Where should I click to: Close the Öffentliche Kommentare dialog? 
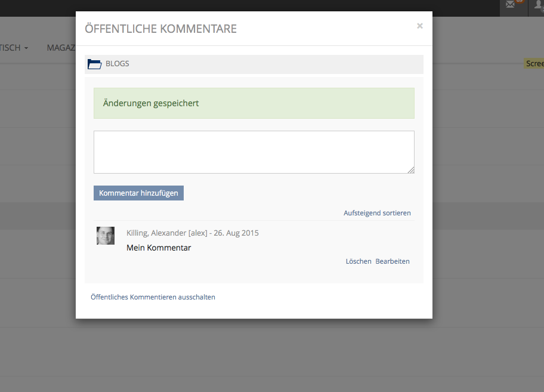click(420, 26)
